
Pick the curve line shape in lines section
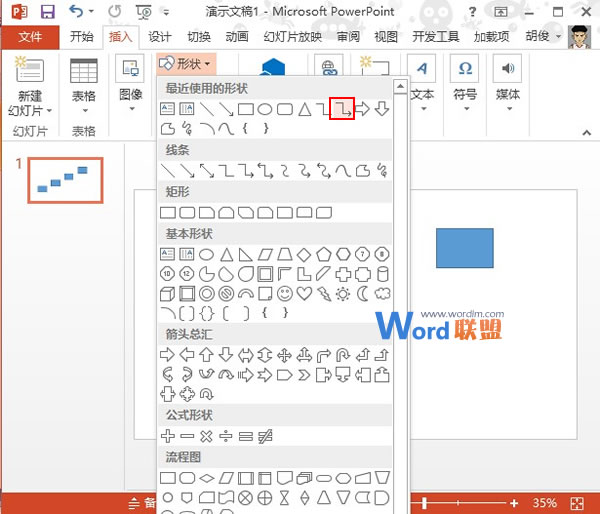[x=343, y=171]
